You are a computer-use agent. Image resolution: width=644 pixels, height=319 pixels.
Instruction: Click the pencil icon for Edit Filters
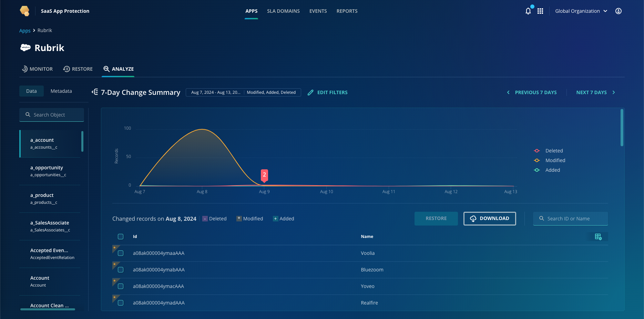(310, 92)
